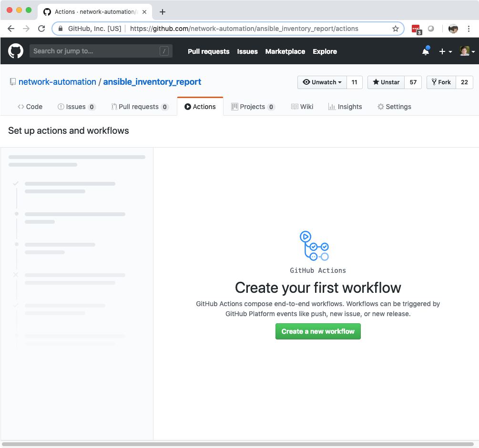Click the site lock icon
479x448 pixels.
point(61,29)
